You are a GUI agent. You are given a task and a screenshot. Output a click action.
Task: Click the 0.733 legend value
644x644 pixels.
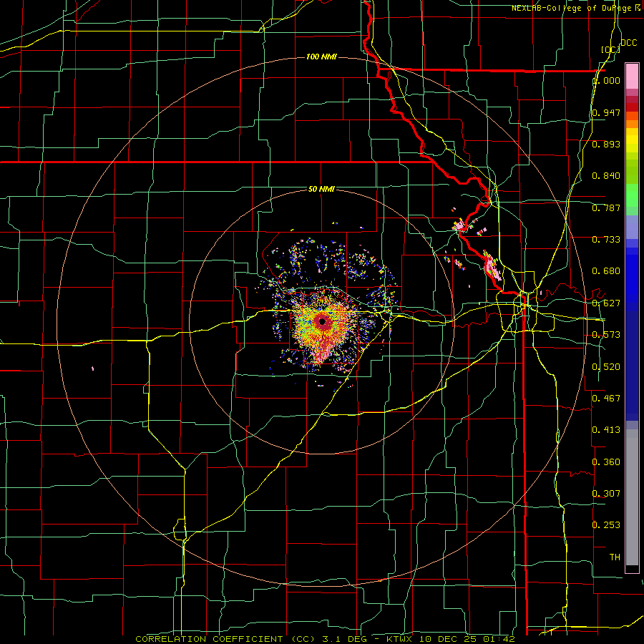(x=606, y=240)
